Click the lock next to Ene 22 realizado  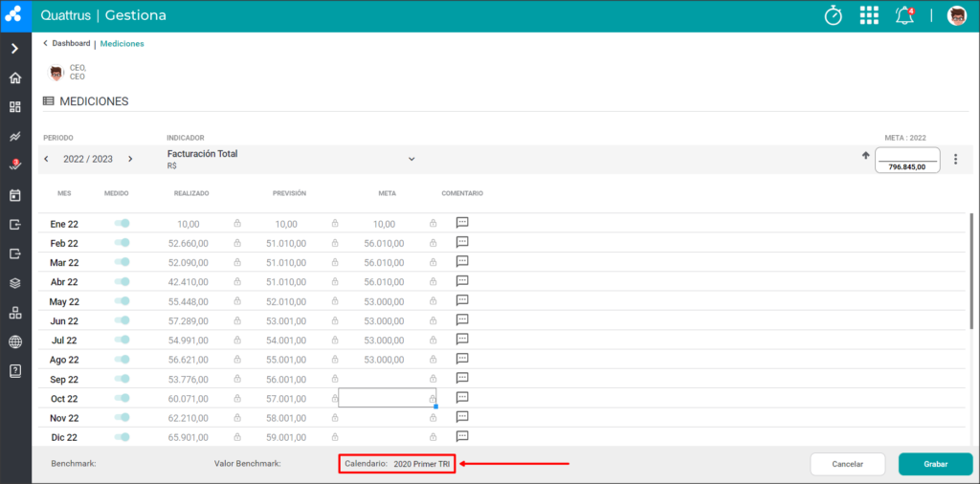237,223
